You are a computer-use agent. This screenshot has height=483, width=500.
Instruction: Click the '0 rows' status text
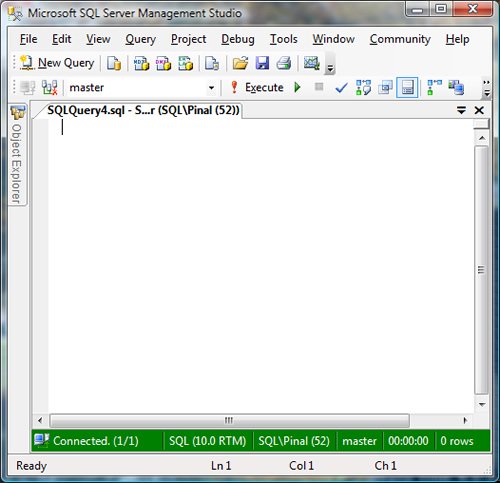click(457, 441)
